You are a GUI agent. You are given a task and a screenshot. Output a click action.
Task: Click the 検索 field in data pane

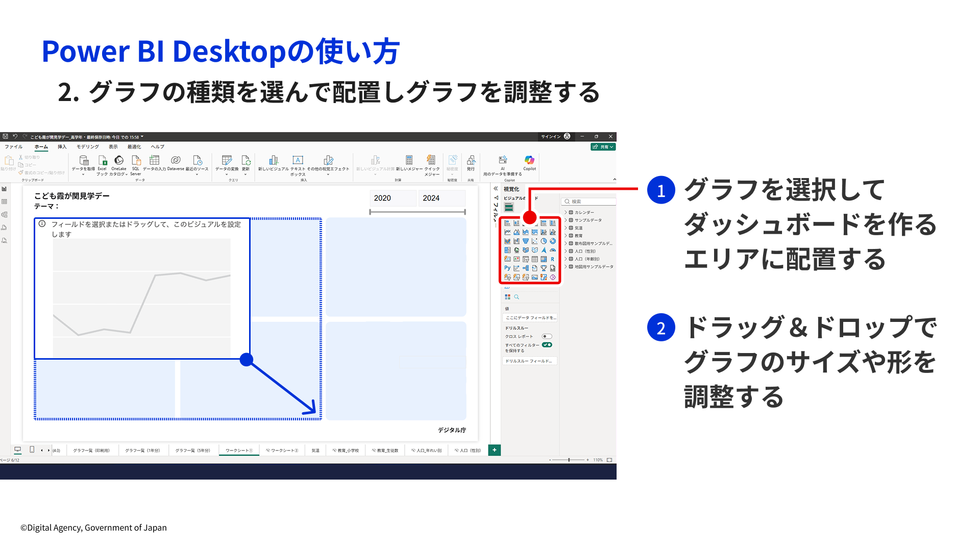coord(589,202)
